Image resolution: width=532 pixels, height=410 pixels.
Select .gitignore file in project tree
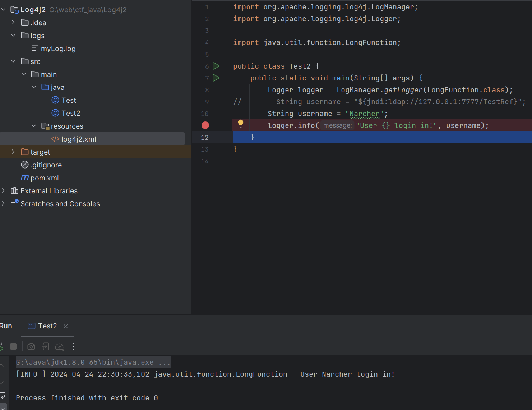pos(46,165)
